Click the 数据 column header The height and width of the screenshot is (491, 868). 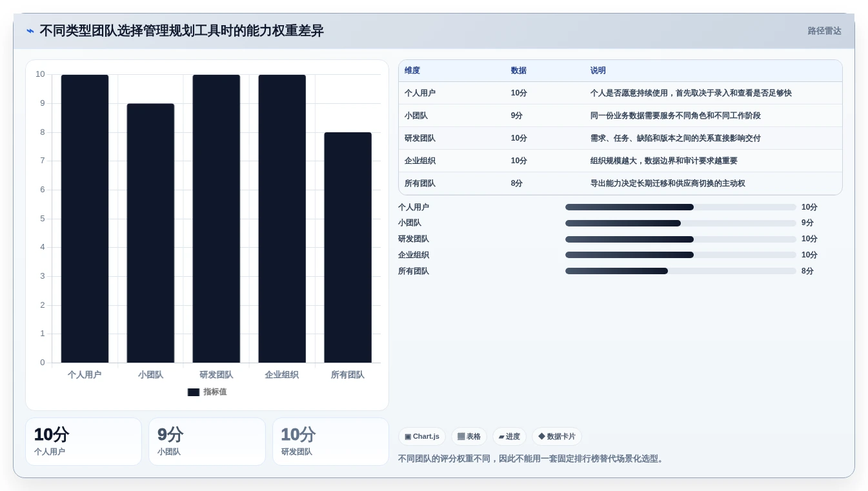point(519,71)
